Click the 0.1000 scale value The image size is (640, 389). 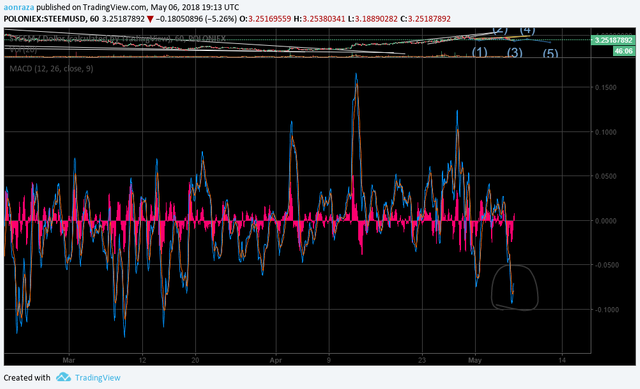[x=606, y=132]
